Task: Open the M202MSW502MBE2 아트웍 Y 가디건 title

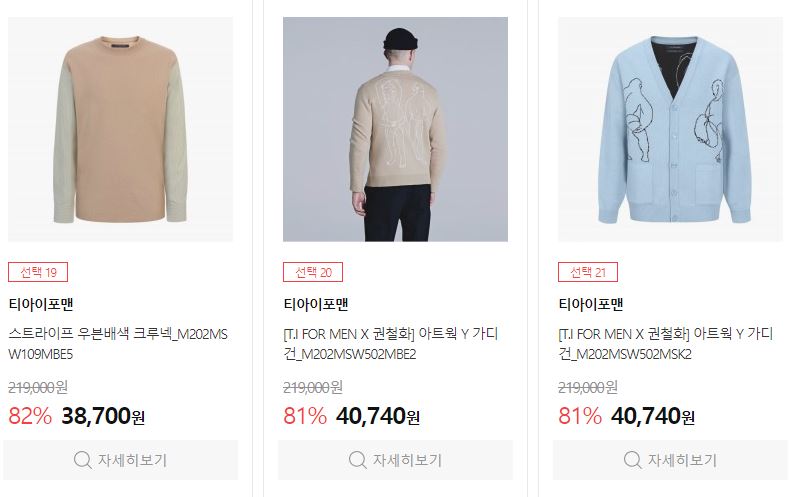Action: coord(391,344)
